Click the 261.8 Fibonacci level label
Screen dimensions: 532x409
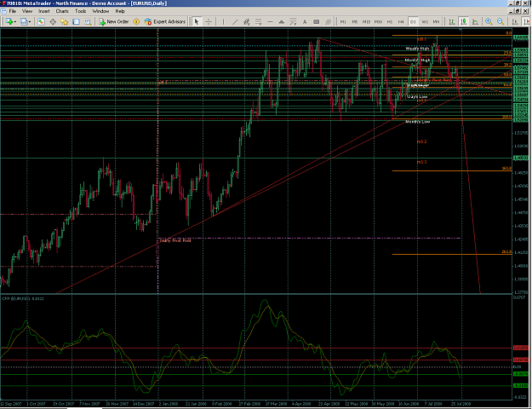506,251
